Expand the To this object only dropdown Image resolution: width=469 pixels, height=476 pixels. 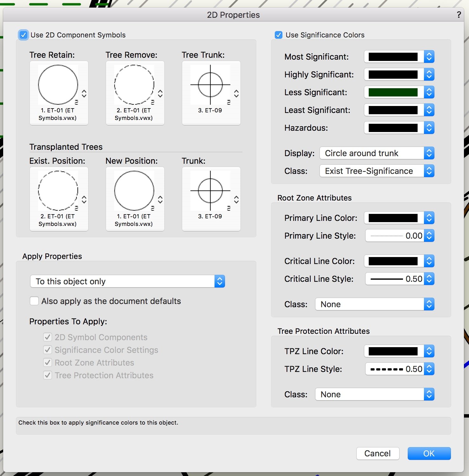coord(127,281)
